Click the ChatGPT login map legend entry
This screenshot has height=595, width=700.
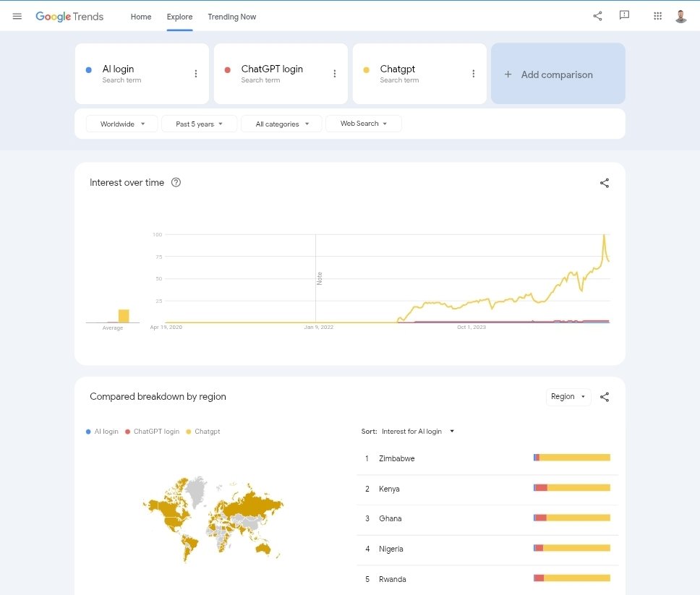tap(153, 432)
